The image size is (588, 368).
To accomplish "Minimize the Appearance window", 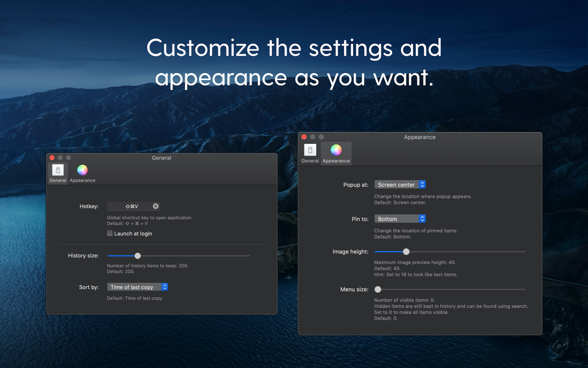I will [x=313, y=137].
